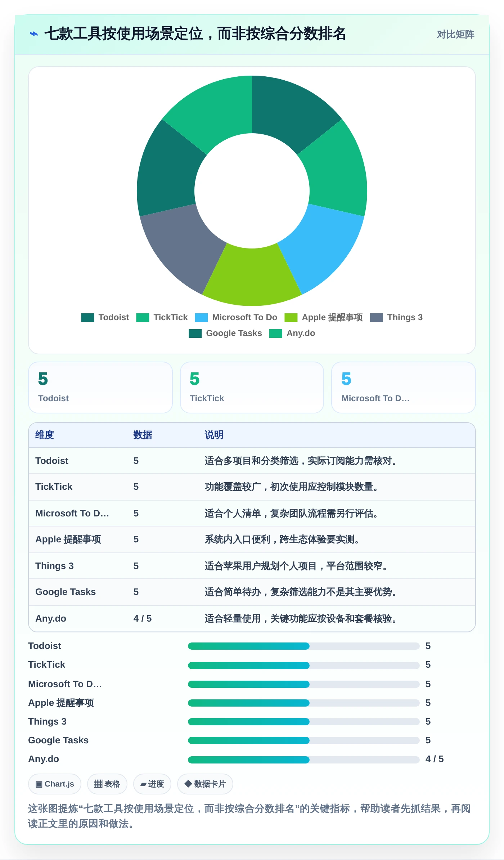Click the Apple 提醒事项 progress bar
504x860 pixels.
point(303,703)
